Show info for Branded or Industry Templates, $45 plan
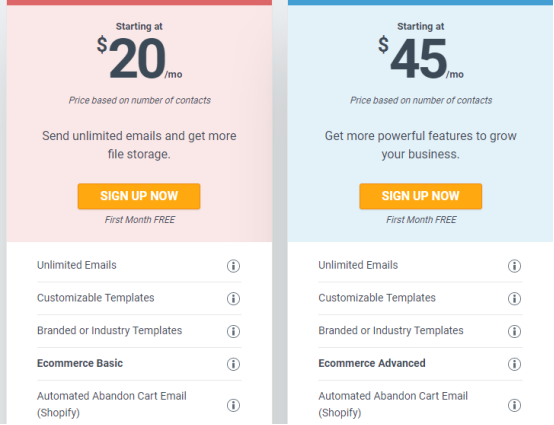The width and height of the screenshot is (554, 425). click(514, 331)
